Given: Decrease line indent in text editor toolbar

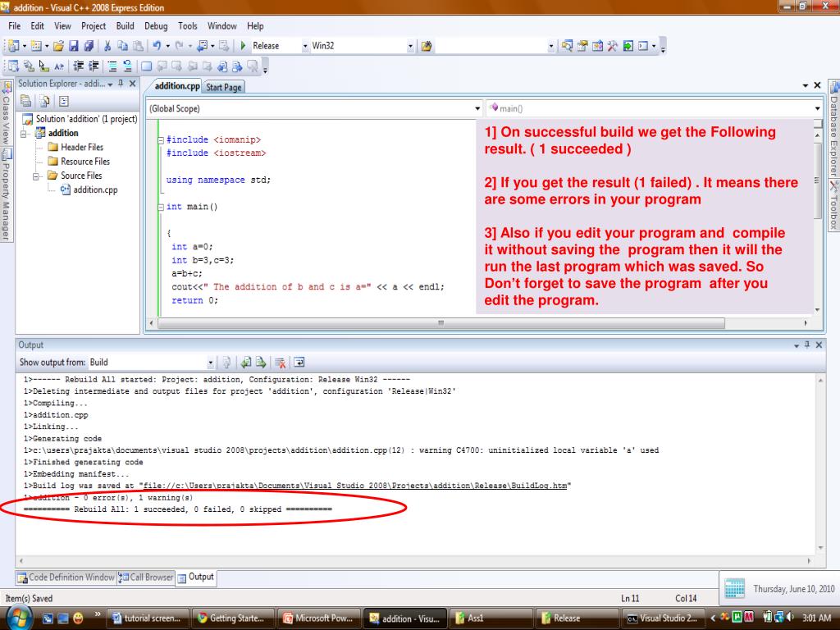Looking at the screenshot, I should point(78,66).
